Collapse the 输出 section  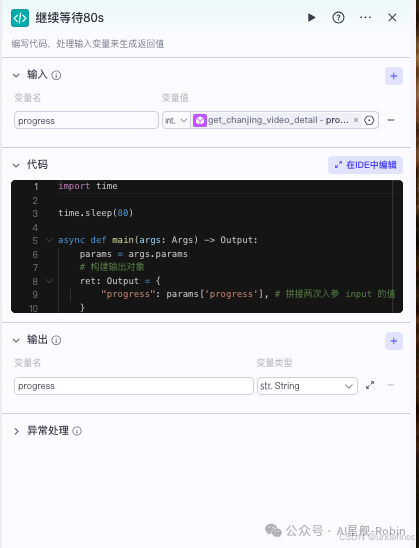[16, 340]
